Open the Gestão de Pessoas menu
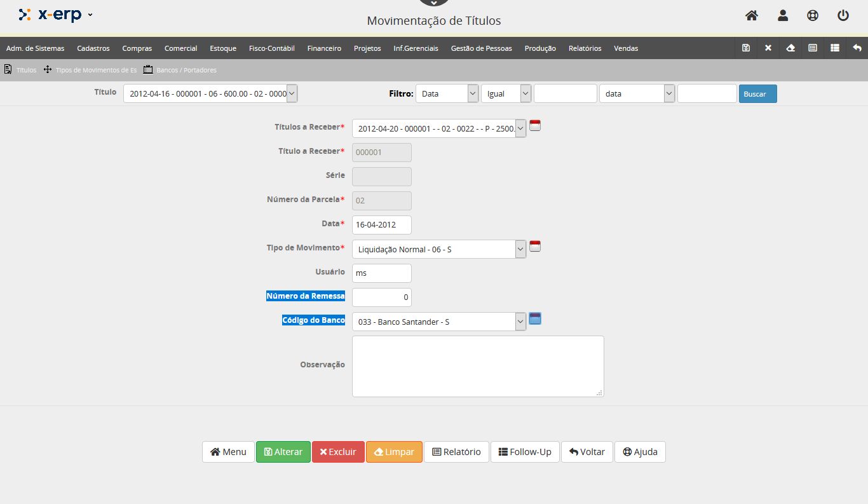Screen dimensions: 868x504 coord(481,48)
